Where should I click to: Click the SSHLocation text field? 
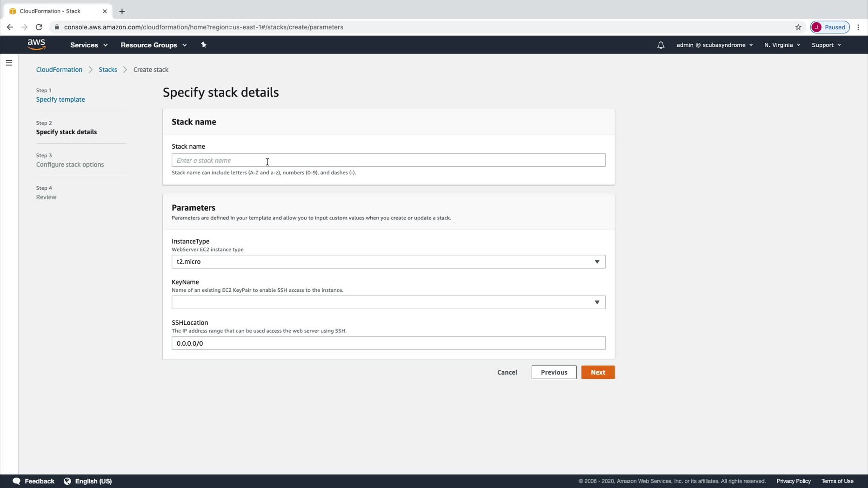pyautogui.click(x=388, y=343)
